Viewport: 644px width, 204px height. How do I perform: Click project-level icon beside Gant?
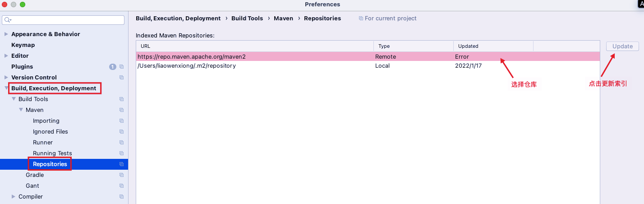coord(121,186)
